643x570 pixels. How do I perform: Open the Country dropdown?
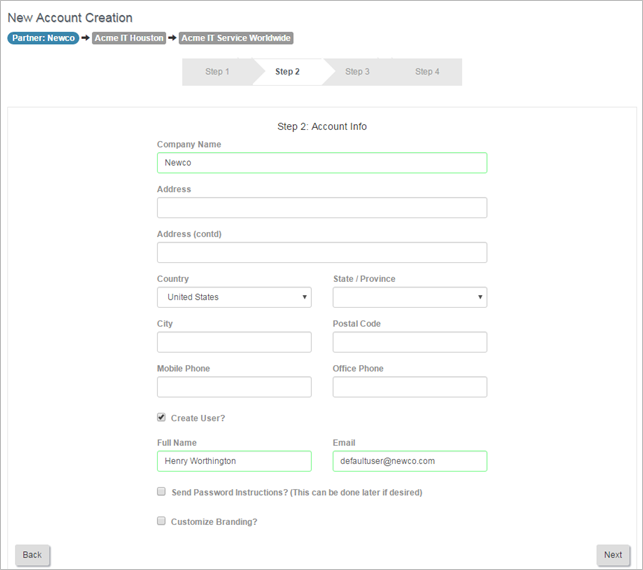click(234, 297)
